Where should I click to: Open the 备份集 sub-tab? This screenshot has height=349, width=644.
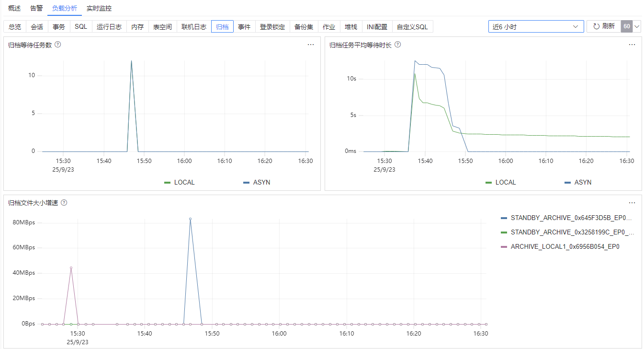(x=304, y=27)
